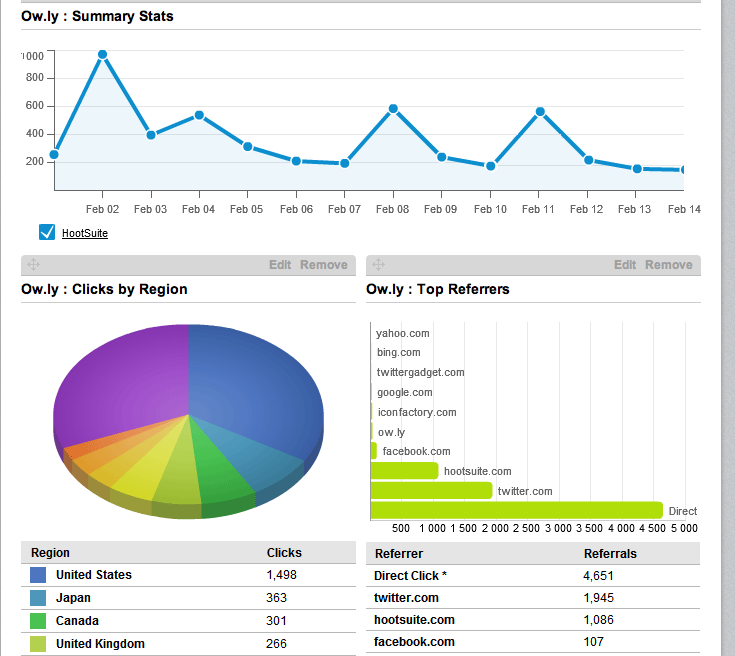Click the 301 clicks value
735x656 pixels.
tap(276, 621)
